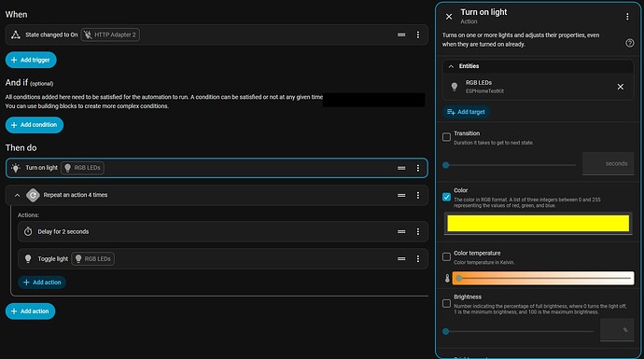Enable the Color temperature checkbox

[446, 256]
